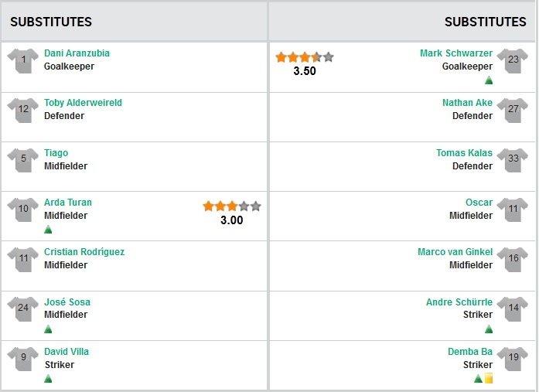Open Marco van Ginkel player link
The width and height of the screenshot is (539, 392).
[x=455, y=252]
